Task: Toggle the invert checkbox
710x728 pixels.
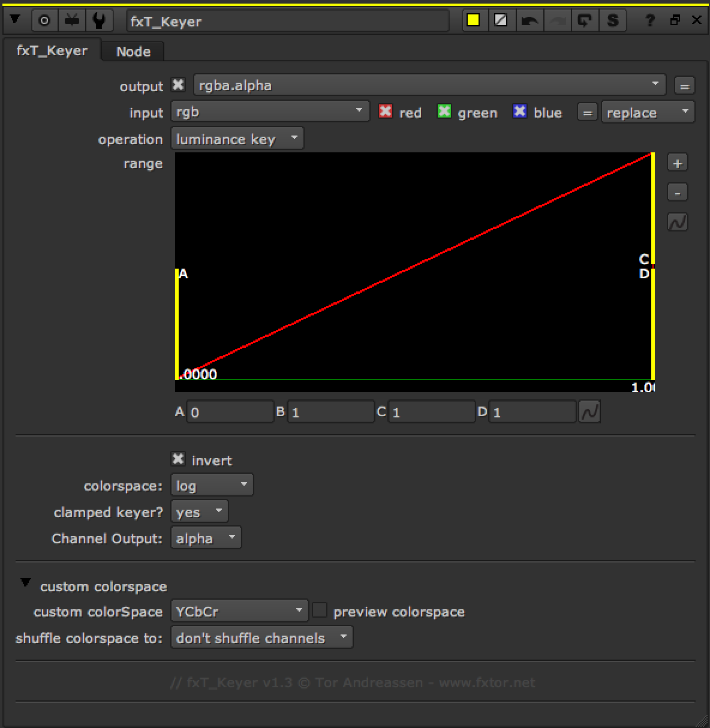Action: pyautogui.click(x=178, y=459)
